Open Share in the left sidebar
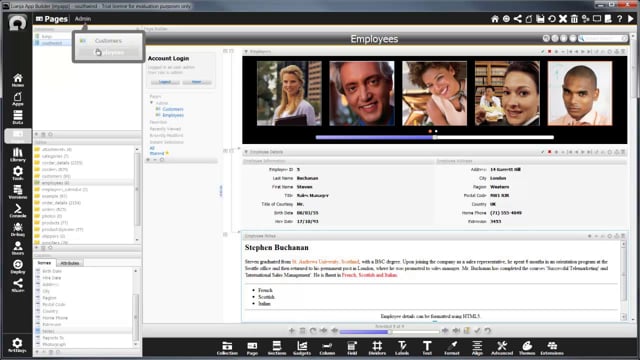The width and height of the screenshot is (640, 360). point(18,285)
